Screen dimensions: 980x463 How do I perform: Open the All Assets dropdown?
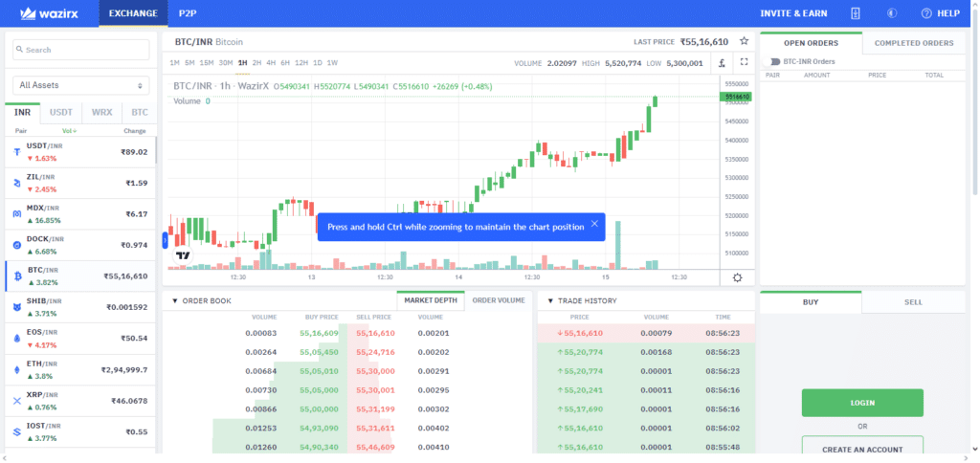(80, 85)
